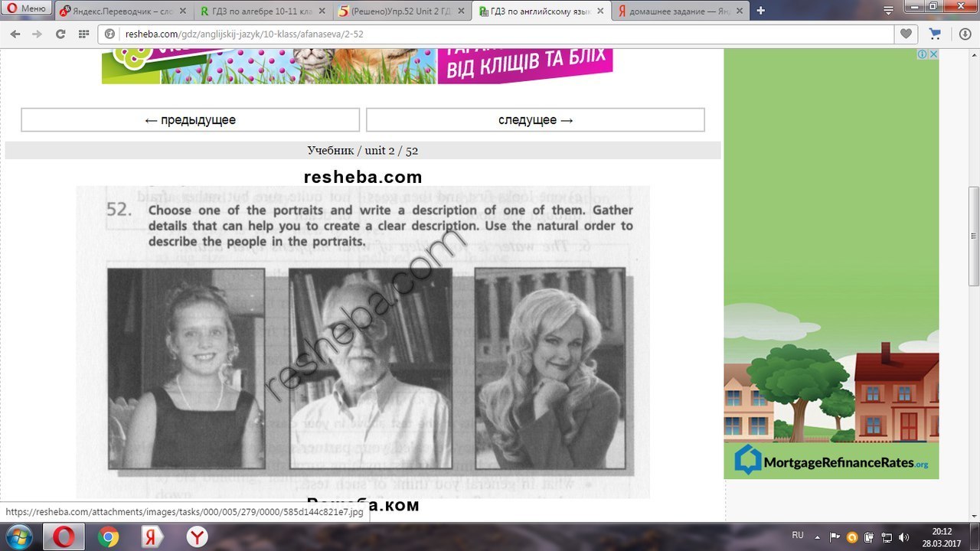Open the MortgageRefinanceRates advertisement

tap(831, 264)
